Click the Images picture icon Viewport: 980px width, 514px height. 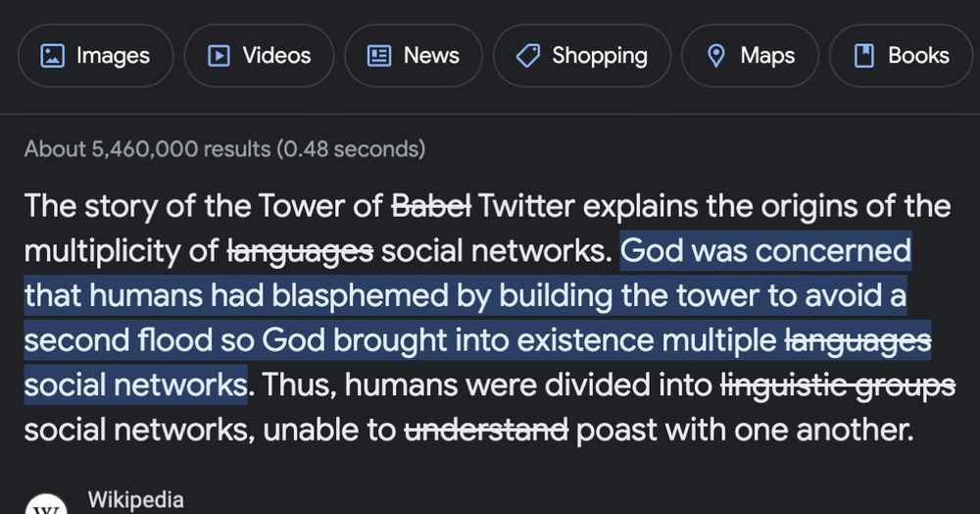53,56
